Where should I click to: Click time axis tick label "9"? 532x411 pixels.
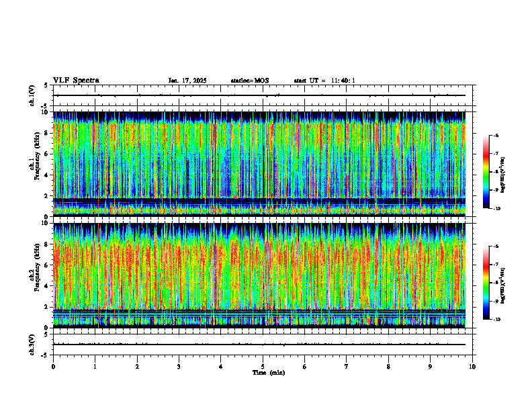pos(430,367)
